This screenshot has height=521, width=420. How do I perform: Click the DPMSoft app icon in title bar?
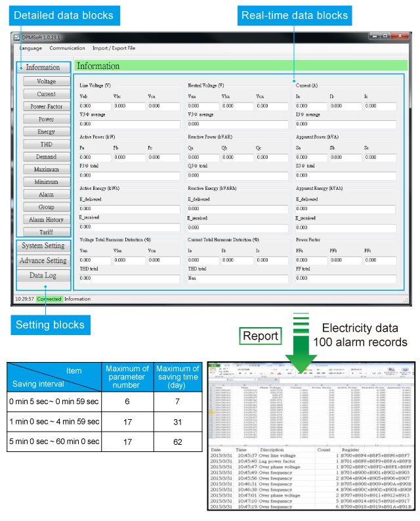point(17,37)
